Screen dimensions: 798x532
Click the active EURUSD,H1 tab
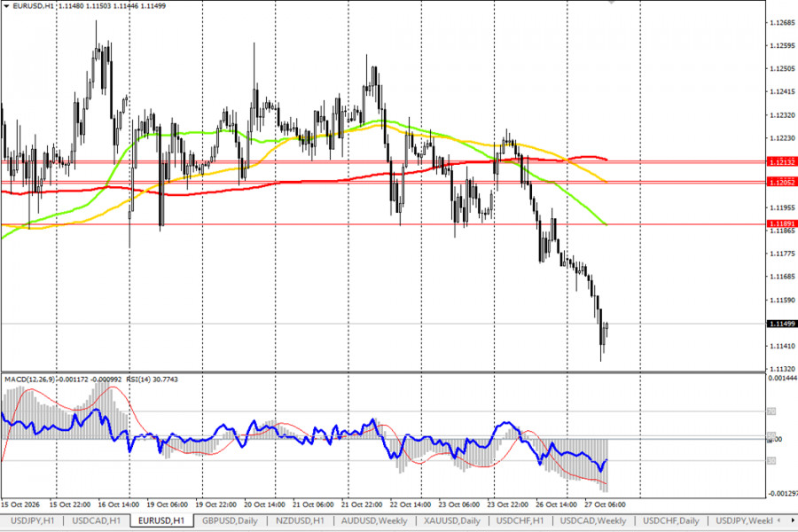point(161,520)
